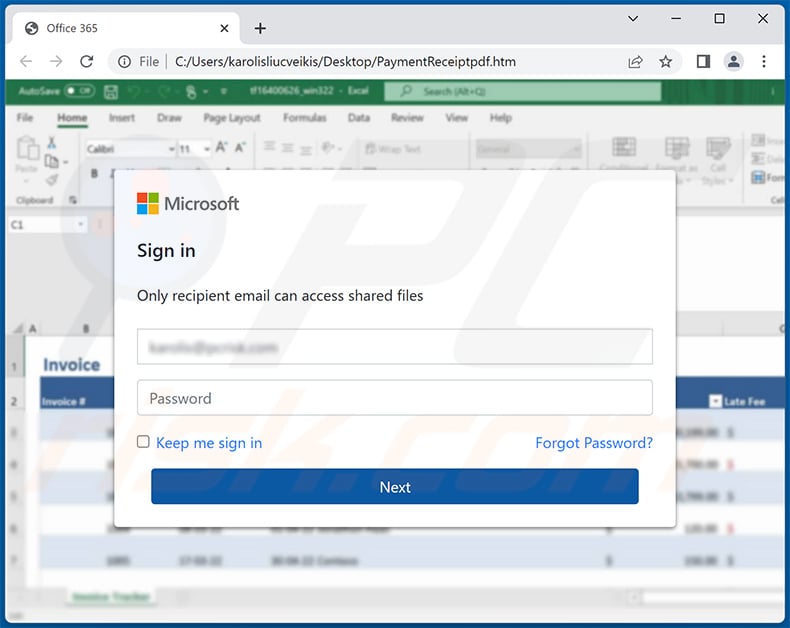Click the Decrease Font Size icon
790x628 pixels.
click(240, 148)
